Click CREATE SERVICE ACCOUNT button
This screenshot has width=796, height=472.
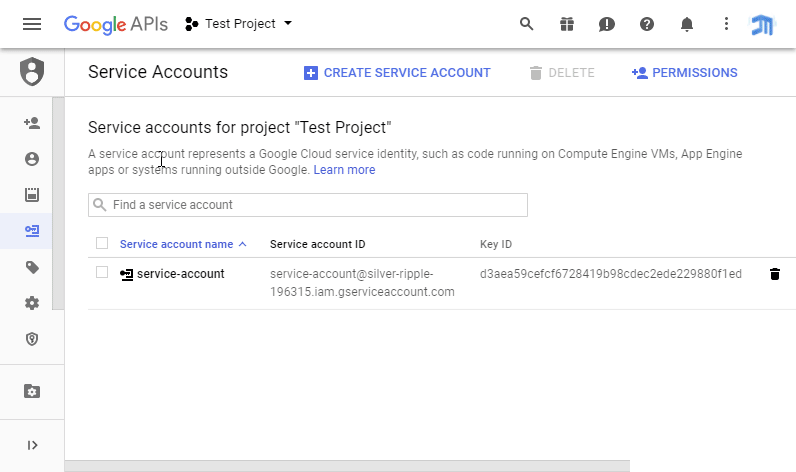click(x=397, y=73)
